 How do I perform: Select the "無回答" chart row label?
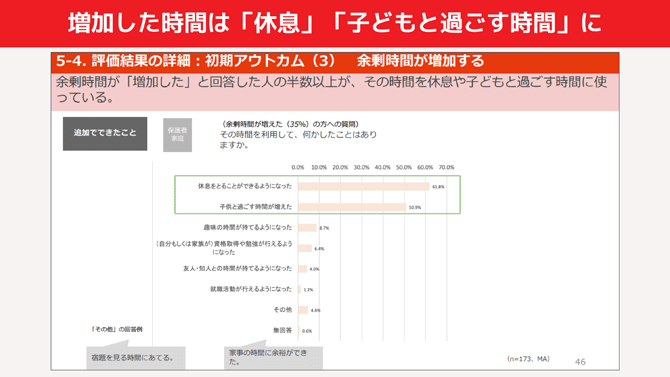click(x=283, y=330)
